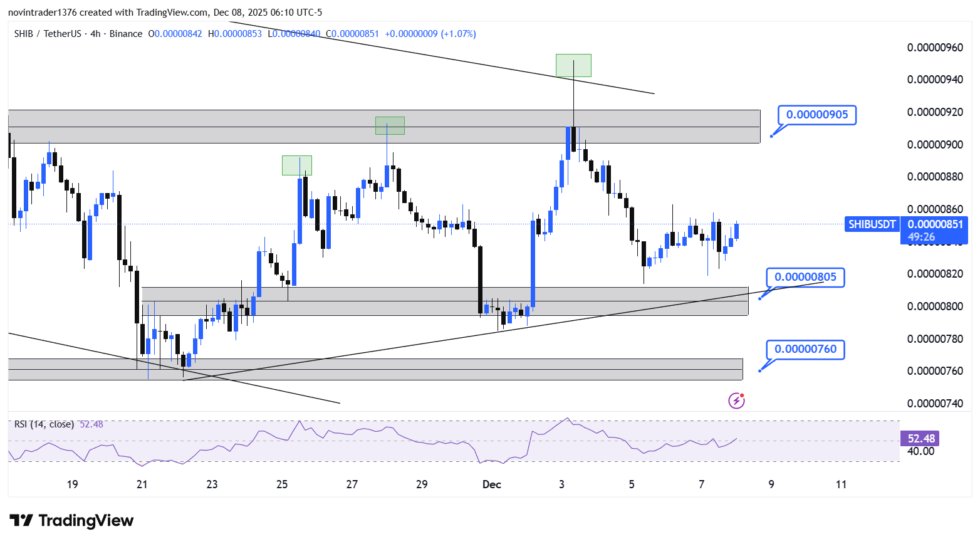Click the Dec label on time axis
This screenshot has width=980, height=544.
pos(492,484)
